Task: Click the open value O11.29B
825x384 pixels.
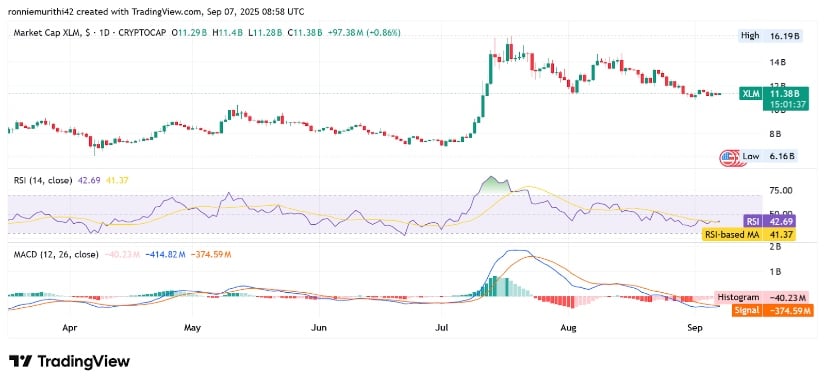Action: point(190,33)
